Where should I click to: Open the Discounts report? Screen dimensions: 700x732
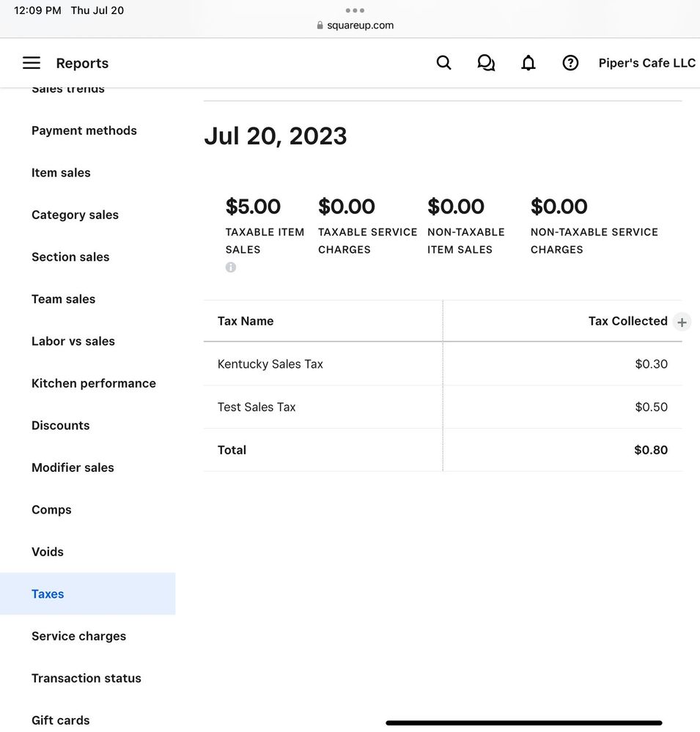61,426
